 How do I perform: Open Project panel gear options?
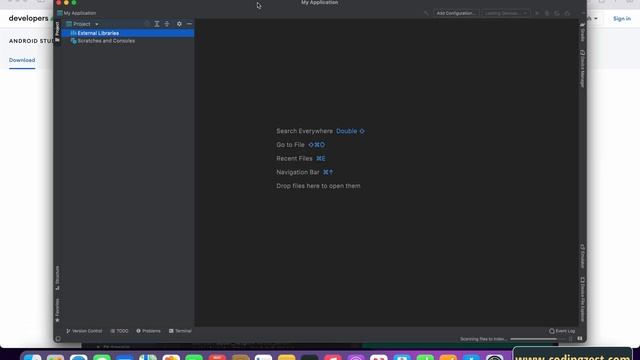179,24
